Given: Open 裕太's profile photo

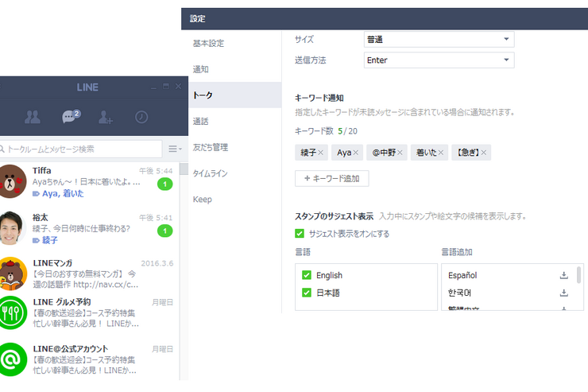Looking at the screenshot, I should (11, 228).
